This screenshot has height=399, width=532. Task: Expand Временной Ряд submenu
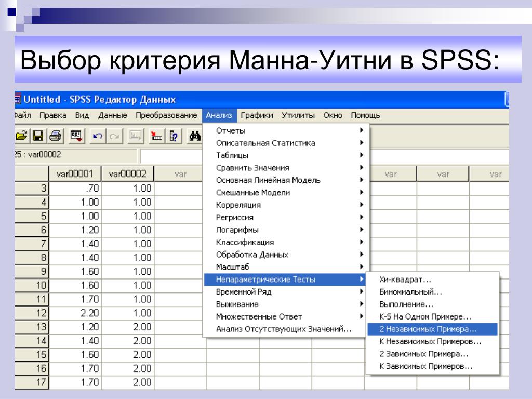point(285,292)
